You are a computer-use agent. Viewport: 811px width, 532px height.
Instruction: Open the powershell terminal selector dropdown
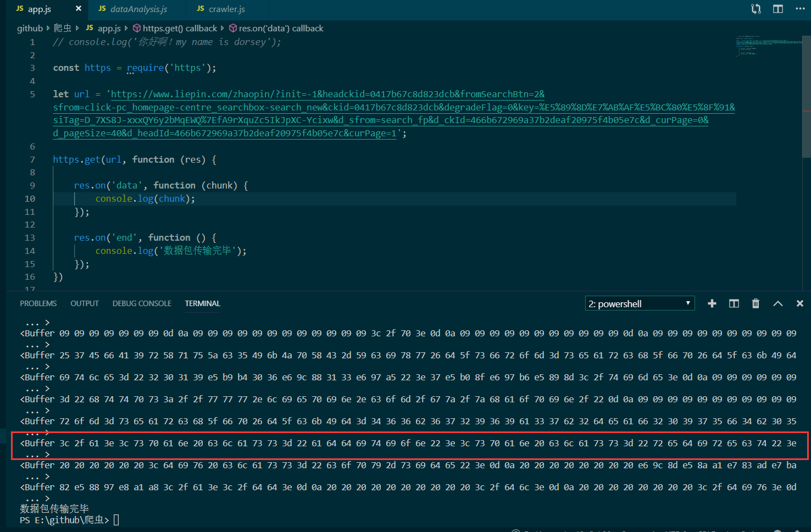640,304
